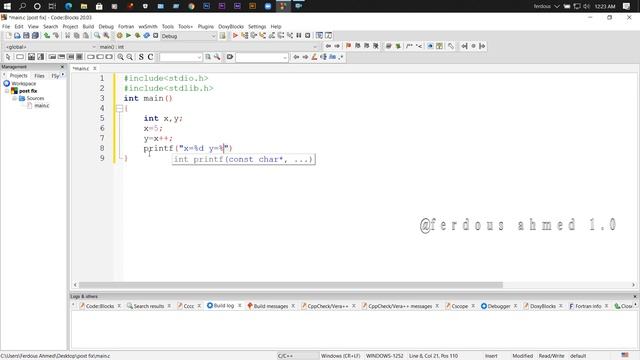Open the Build menu
640x360 pixels.
pyautogui.click(x=88, y=27)
